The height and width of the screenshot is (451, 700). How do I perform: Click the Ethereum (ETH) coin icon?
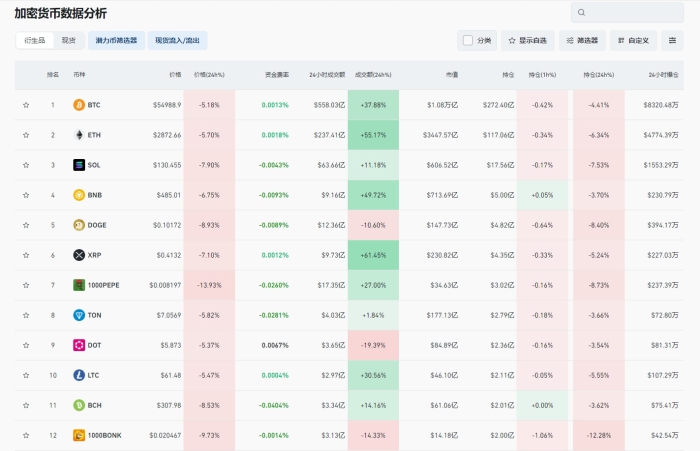coord(79,135)
